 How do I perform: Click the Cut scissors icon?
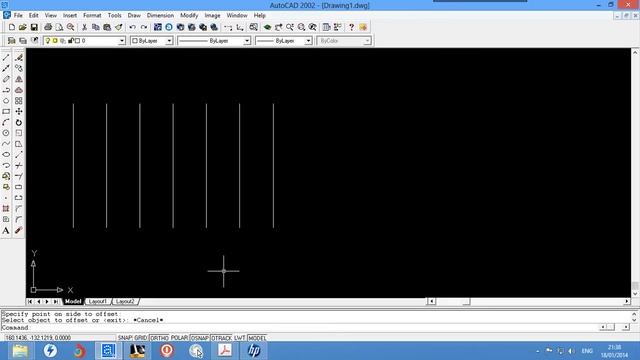tap(84, 27)
